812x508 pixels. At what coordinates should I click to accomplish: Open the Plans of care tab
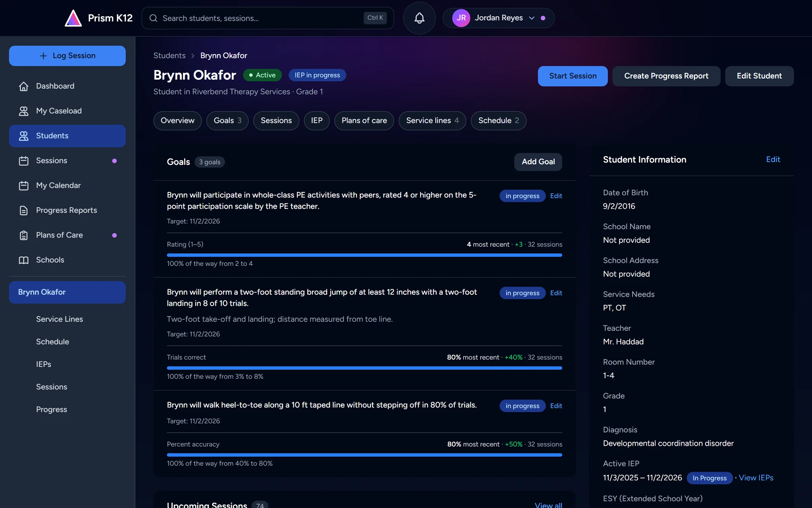364,121
